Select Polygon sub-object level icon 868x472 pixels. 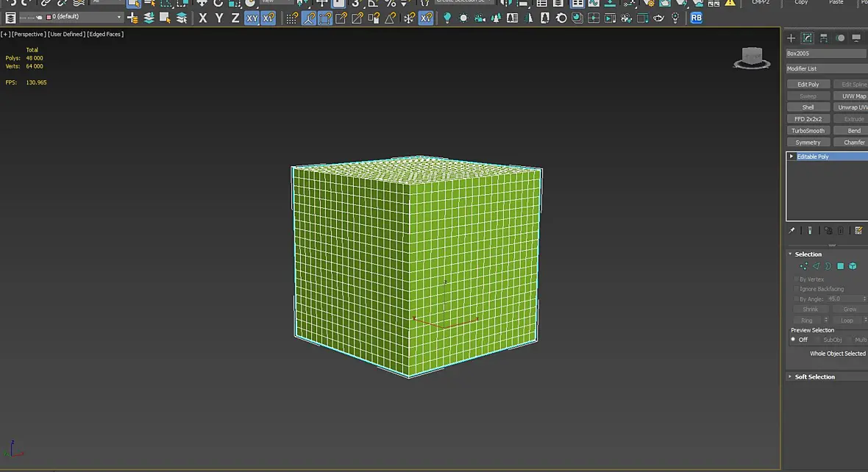pos(840,267)
